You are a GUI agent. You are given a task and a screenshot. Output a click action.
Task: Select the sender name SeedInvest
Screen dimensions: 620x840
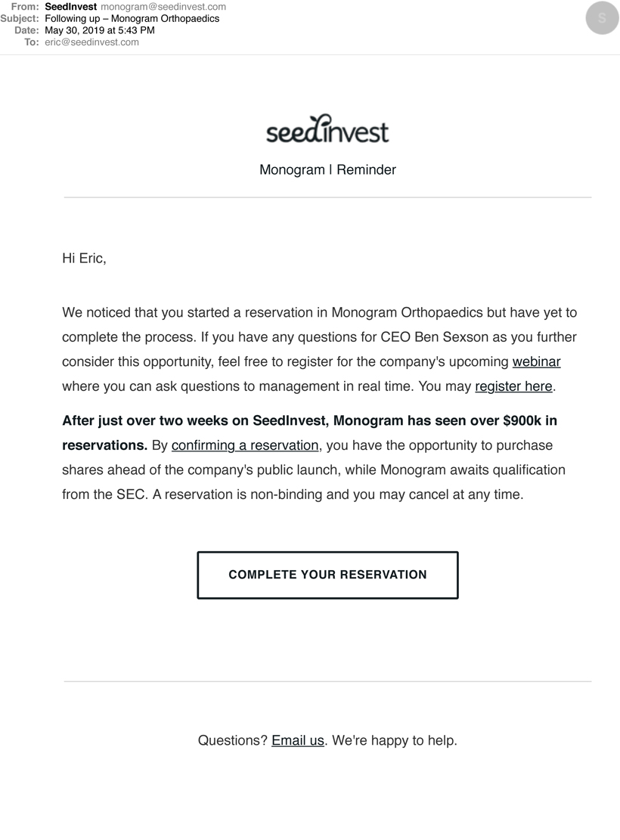pos(71,7)
